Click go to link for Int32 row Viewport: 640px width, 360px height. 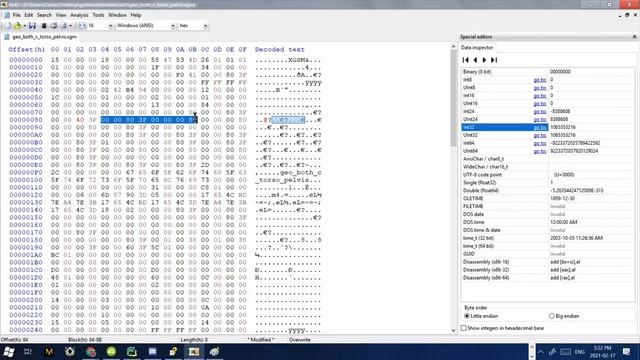[x=540, y=127]
